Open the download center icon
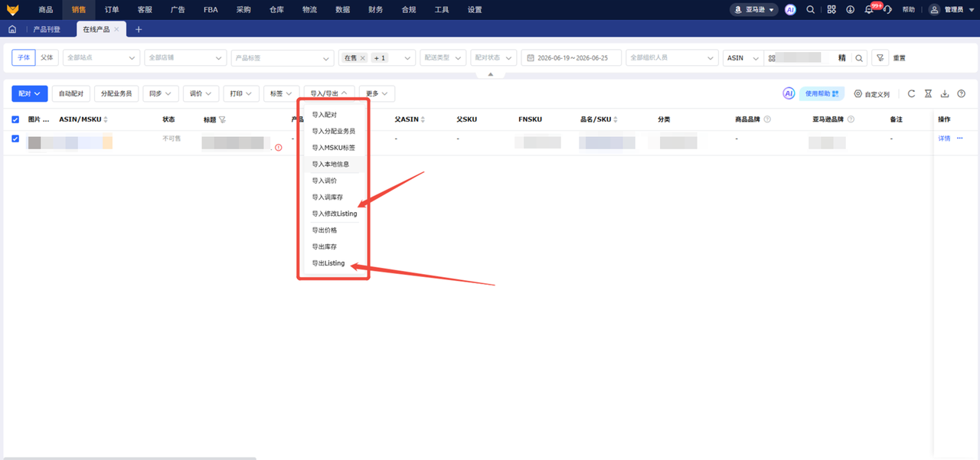Screen dimensions: 980x460 (x=851, y=9)
